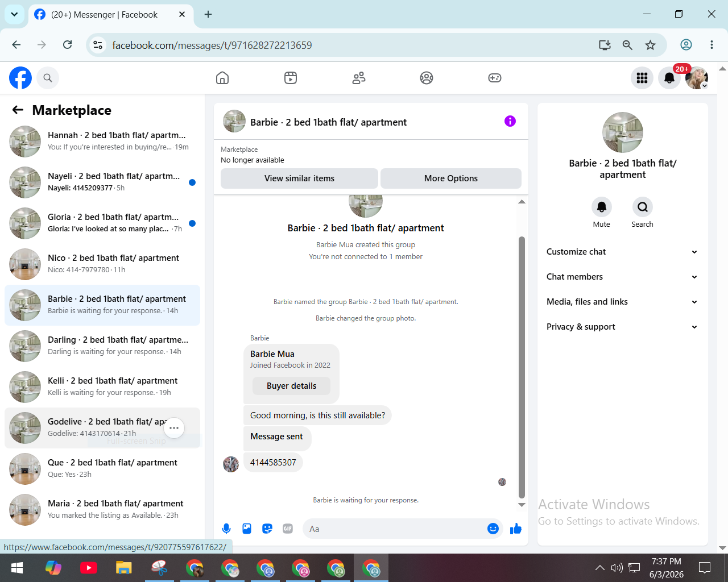Open Gloria's apartment conversation
The width and height of the screenshot is (728, 582).
click(102, 223)
